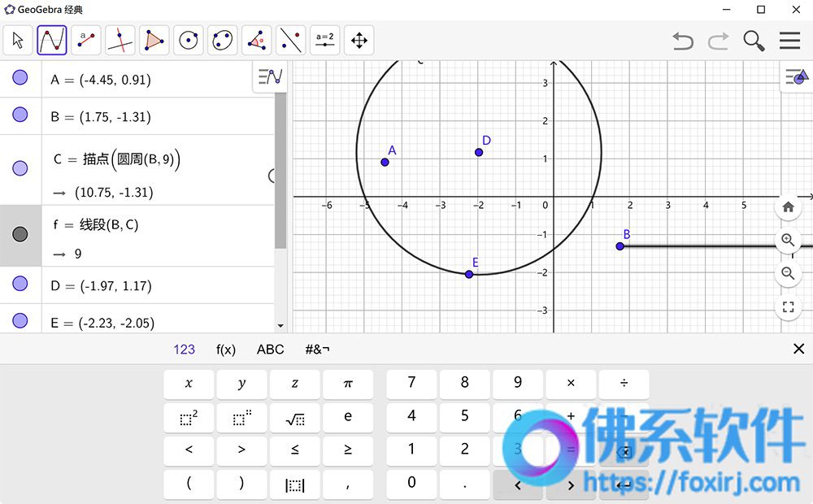
Task: Click the multiplication × key
Action: pyautogui.click(x=571, y=384)
